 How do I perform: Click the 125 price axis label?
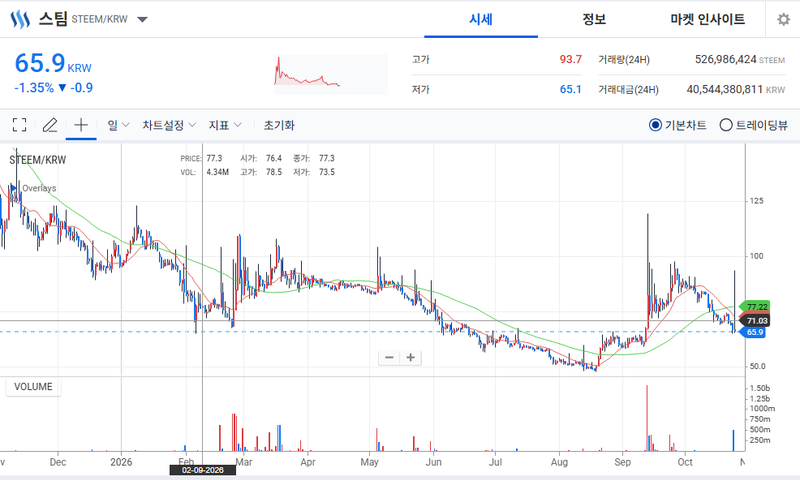[x=757, y=201]
